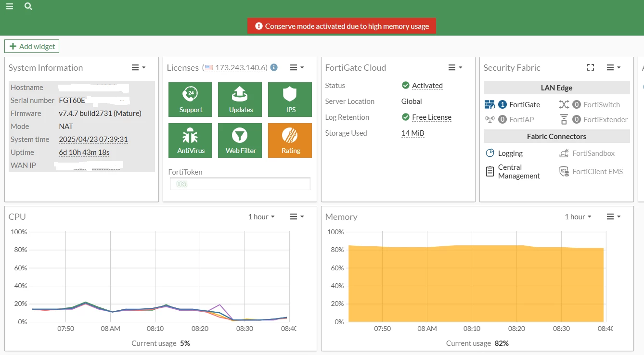Change the CPU 1 hour time range
Image resolution: width=644 pixels, height=355 pixels.
(x=261, y=216)
